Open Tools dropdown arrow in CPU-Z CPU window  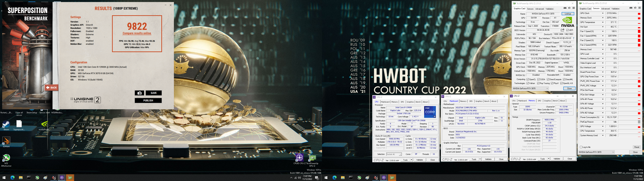point(412,160)
